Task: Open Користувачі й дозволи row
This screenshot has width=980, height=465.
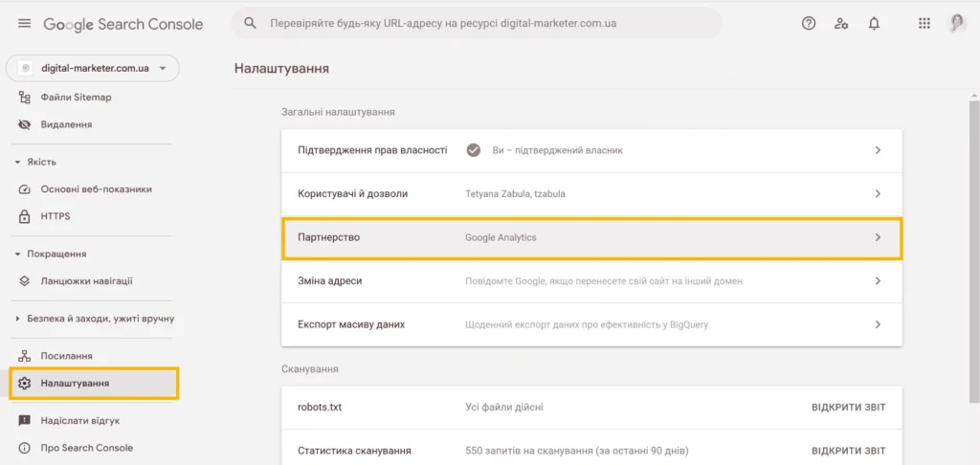Action: [x=591, y=193]
